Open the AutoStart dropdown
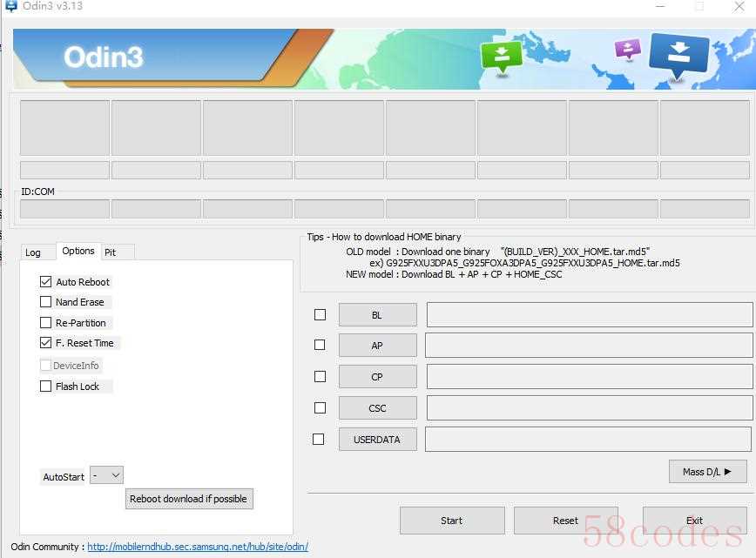756x558 pixels. pyautogui.click(x=106, y=475)
